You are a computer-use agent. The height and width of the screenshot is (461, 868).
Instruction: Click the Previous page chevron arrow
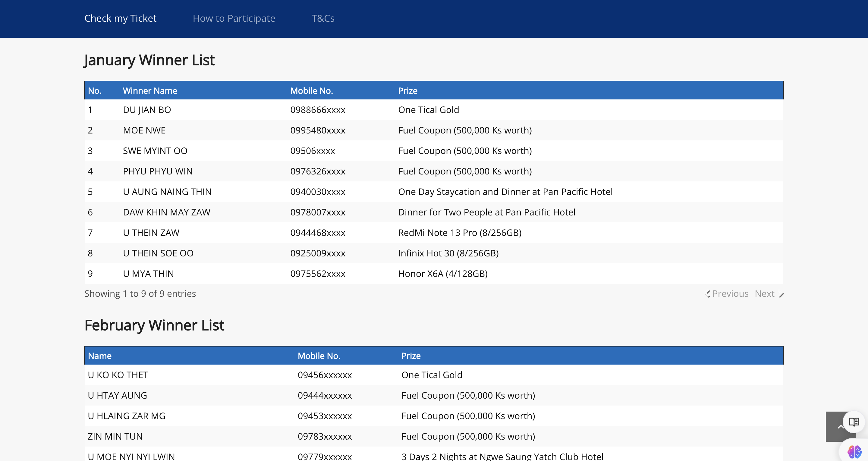point(708,294)
